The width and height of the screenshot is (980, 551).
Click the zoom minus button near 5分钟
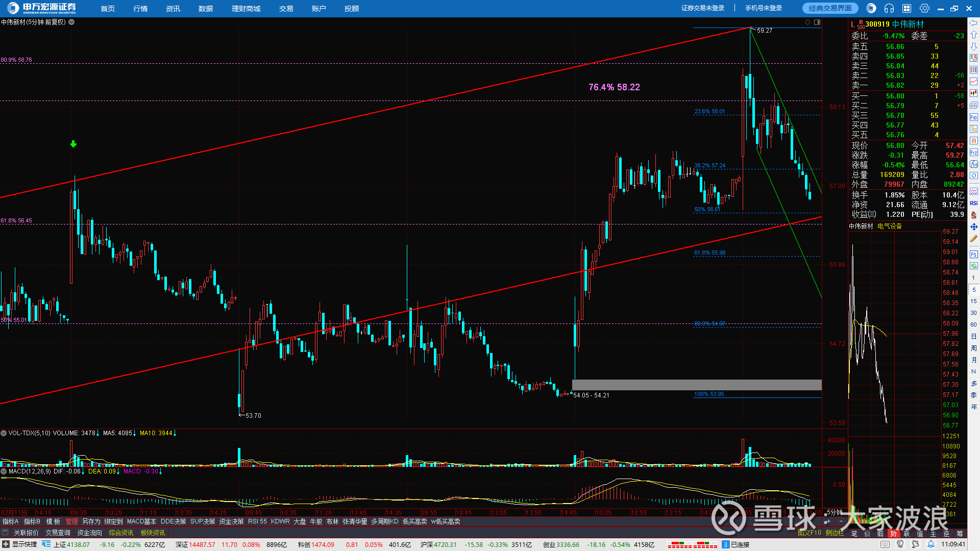point(841,521)
